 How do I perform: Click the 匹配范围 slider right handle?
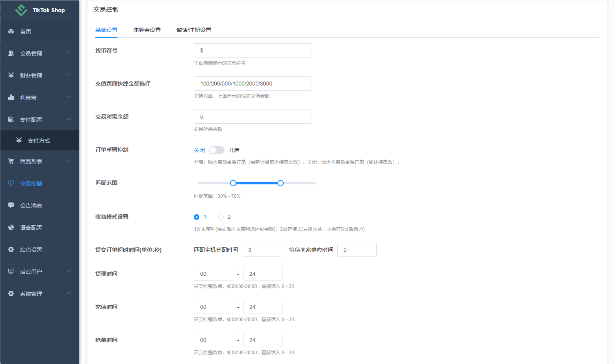click(x=281, y=183)
